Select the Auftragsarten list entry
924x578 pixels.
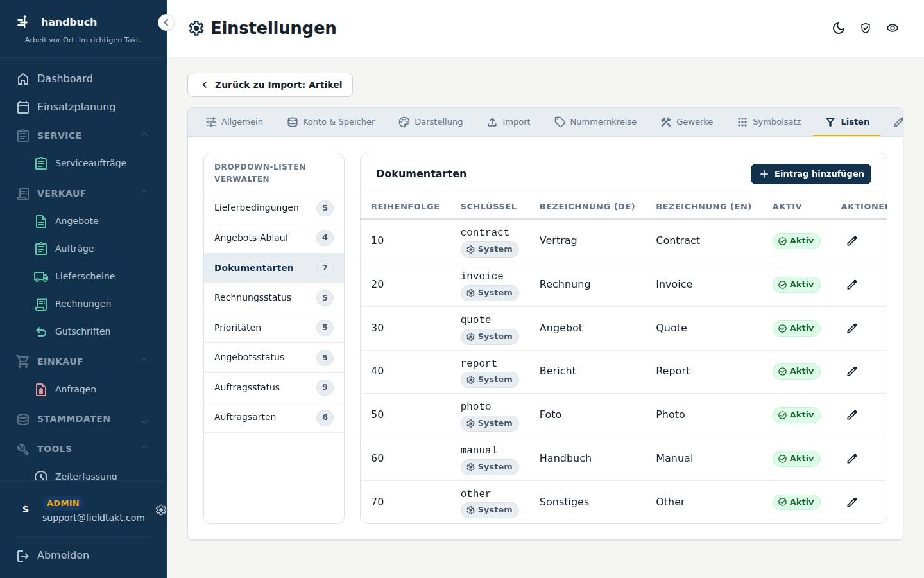274,417
